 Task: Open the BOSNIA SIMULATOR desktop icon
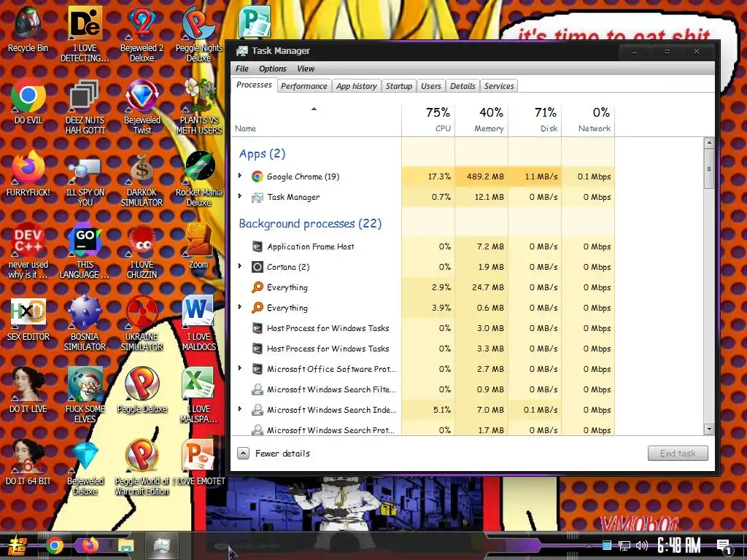[x=85, y=324]
